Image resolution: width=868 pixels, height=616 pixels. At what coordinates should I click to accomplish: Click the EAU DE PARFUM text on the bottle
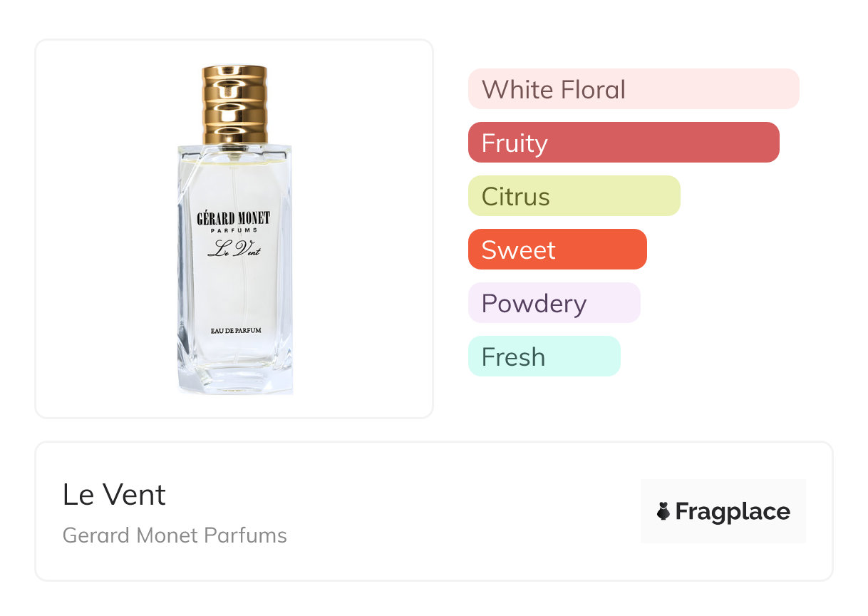[x=236, y=330]
